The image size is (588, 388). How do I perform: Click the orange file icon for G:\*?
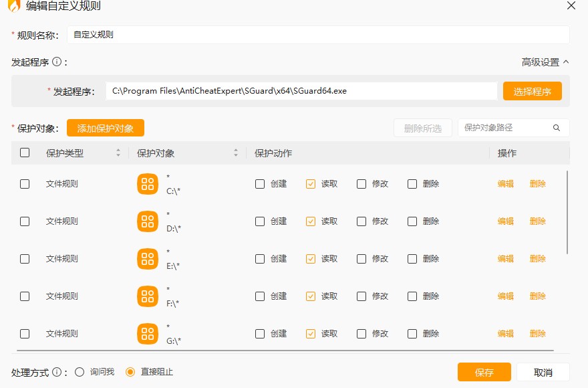point(148,334)
